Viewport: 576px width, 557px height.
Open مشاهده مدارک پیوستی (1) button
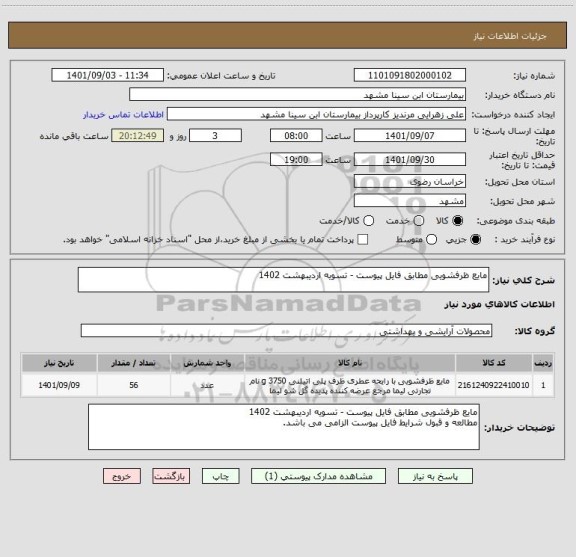click(318, 476)
